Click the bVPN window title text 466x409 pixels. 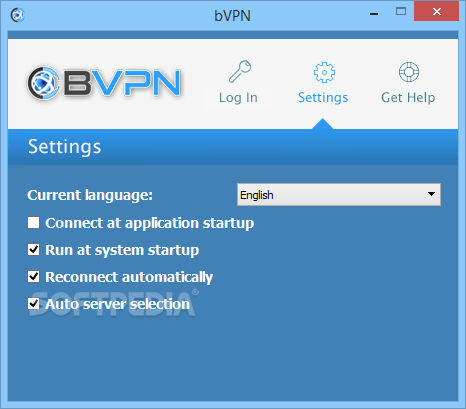(232, 16)
